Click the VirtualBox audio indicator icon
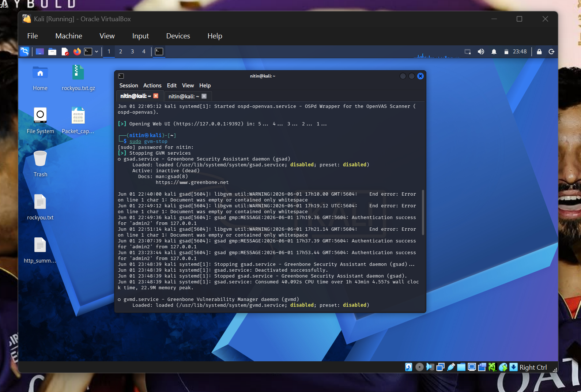 tap(430, 367)
